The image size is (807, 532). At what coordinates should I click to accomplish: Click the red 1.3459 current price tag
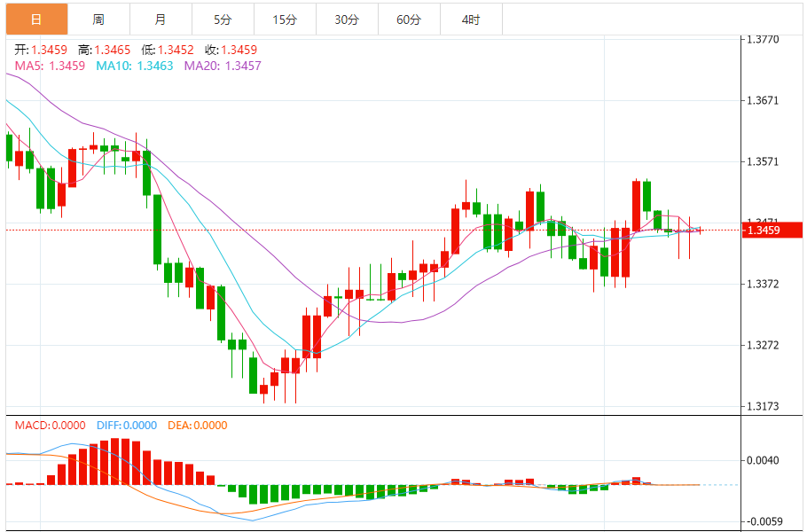(772, 230)
